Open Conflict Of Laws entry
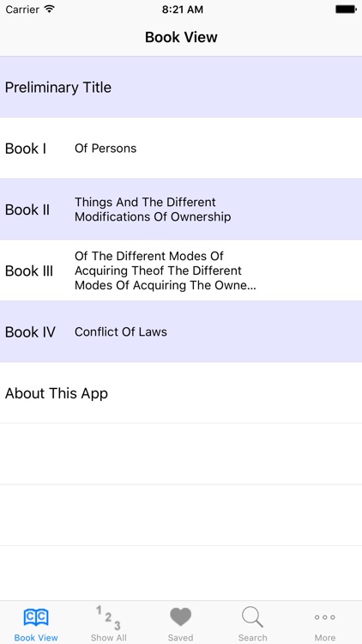Screen dimensions: 362x644 [x=121, y=331]
